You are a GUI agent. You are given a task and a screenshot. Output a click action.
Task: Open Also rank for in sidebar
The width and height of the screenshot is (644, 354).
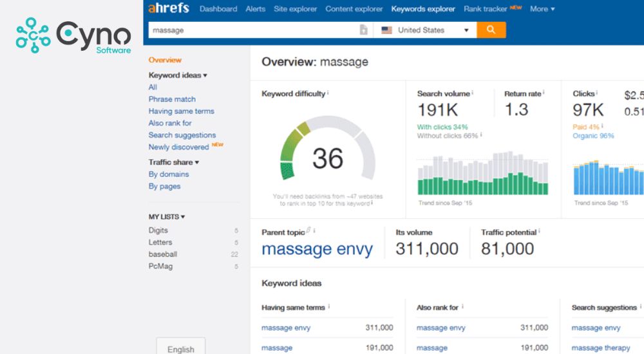pyautogui.click(x=170, y=123)
